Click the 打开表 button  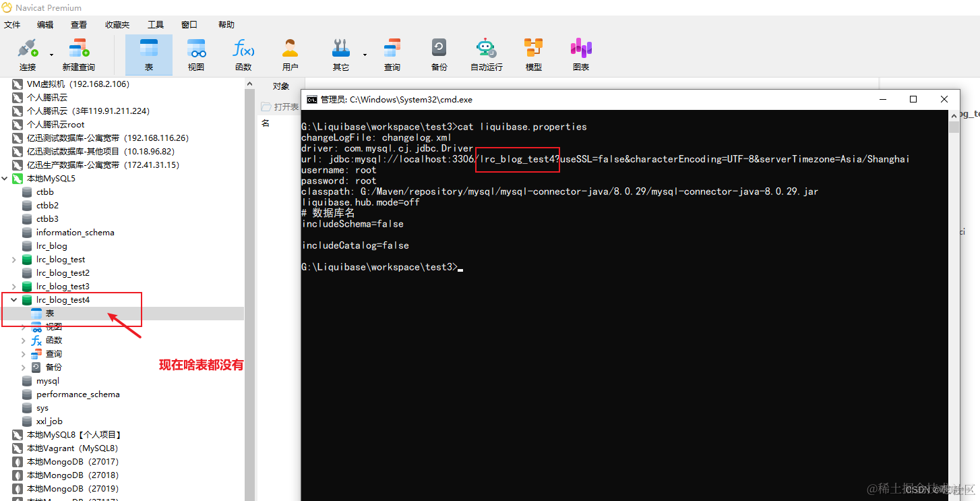point(280,107)
